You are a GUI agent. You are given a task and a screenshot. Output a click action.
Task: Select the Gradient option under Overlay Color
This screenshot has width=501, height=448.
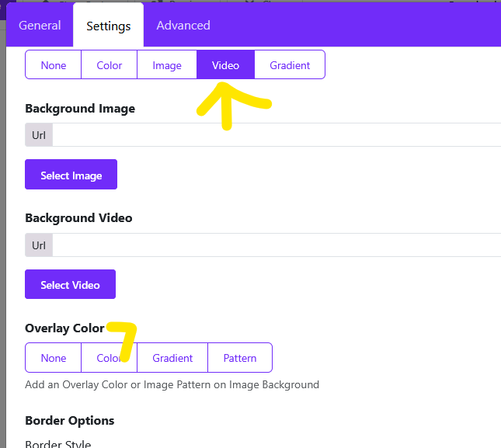pos(172,358)
